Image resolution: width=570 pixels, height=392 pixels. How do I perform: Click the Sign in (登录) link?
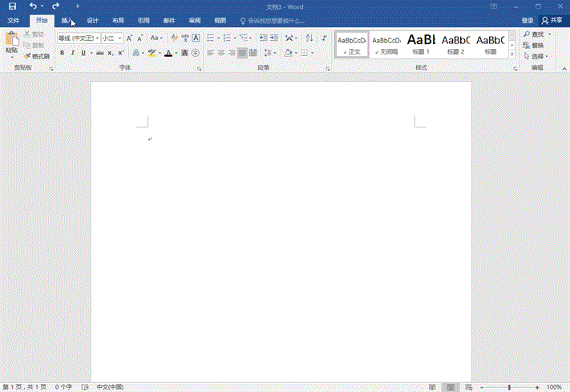[x=527, y=20]
